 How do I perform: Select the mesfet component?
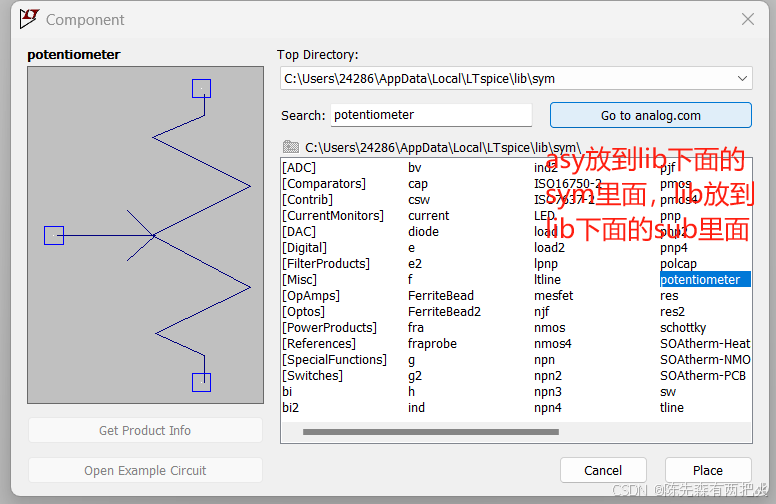[x=553, y=296]
